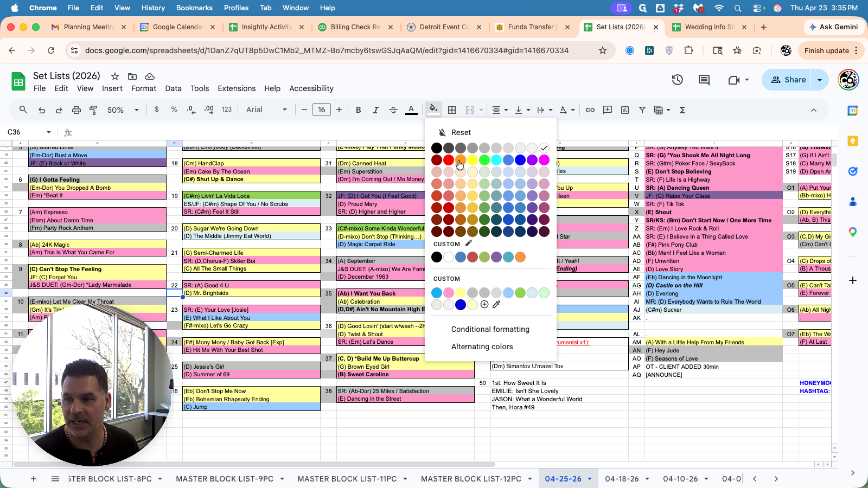
Task: Open the Extensions menu
Action: tap(237, 88)
